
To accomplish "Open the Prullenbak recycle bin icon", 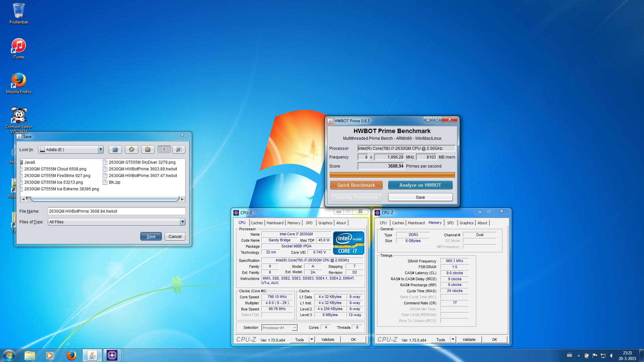I will [x=19, y=13].
